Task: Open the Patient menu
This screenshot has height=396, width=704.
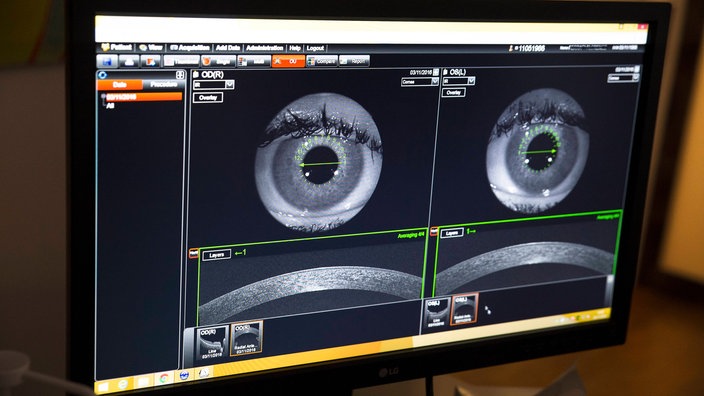Action: 117,47
